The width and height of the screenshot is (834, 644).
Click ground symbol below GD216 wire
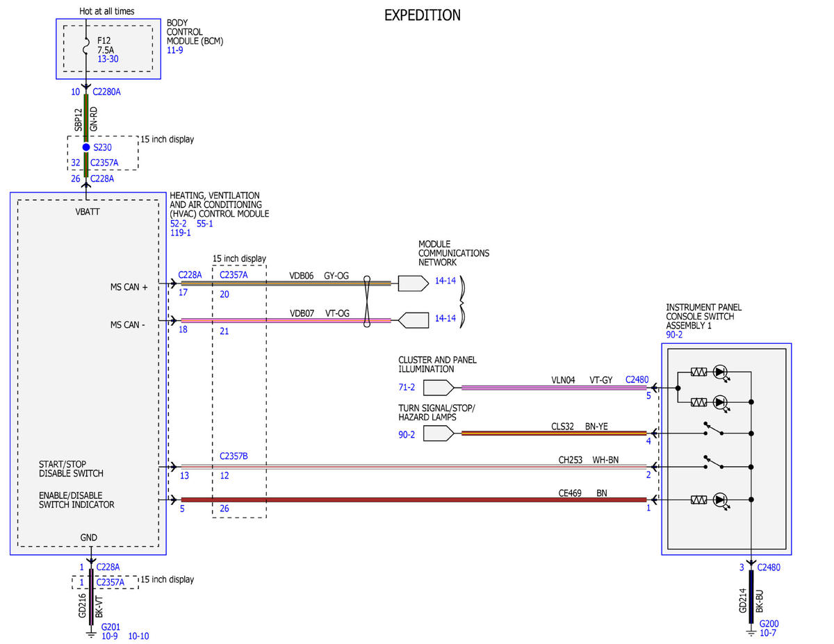[x=91, y=633]
